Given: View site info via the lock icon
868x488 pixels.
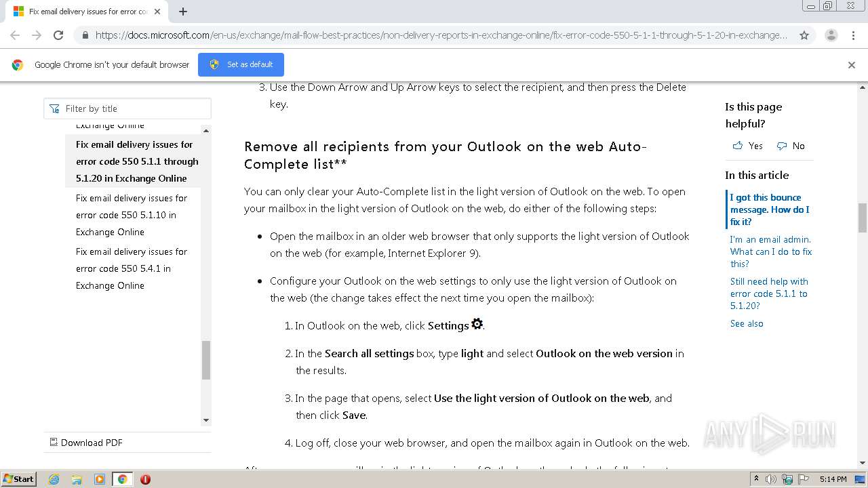Looking at the screenshot, I should click(x=85, y=35).
